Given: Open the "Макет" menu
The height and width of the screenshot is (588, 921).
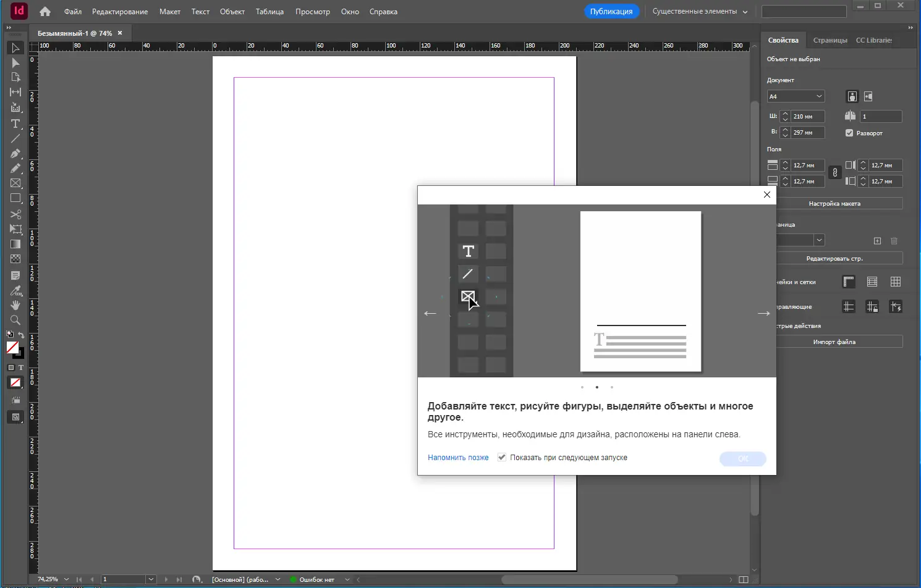Looking at the screenshot, I should tap(170, 12).
